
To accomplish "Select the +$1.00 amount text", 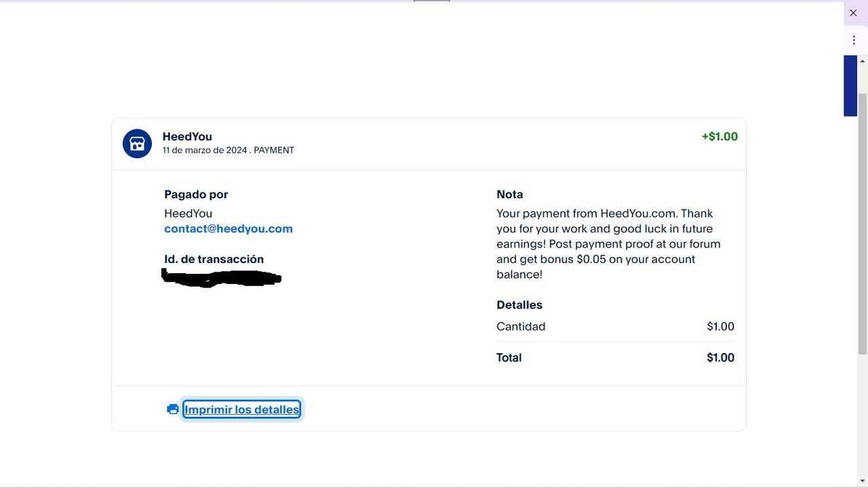I will click(x=719, y=137).
